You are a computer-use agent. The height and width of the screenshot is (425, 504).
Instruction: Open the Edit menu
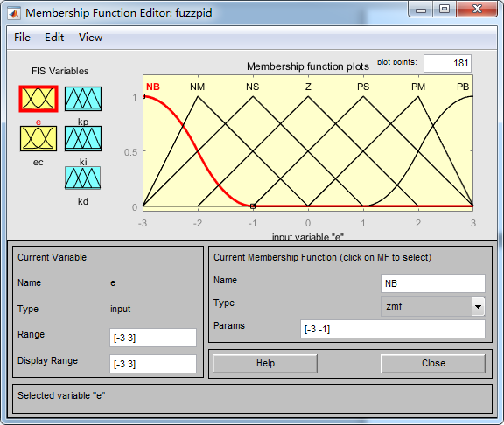pyautogui.click(x=54, y=38)
